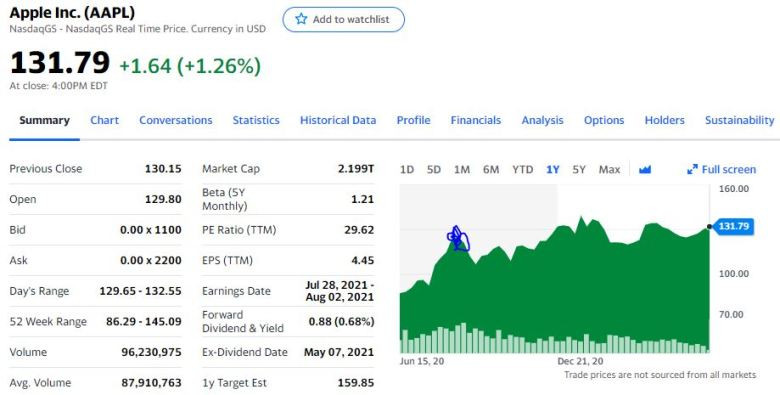Select the 5Y chart range
Screen dimensions: 780x395
pyautogui.click(x=579, y=170)
